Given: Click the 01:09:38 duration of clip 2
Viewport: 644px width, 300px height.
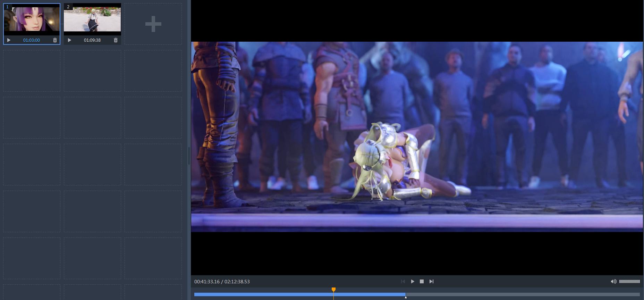Looking at the screenshot, I should pyautogui.click(x=92, y=40).
